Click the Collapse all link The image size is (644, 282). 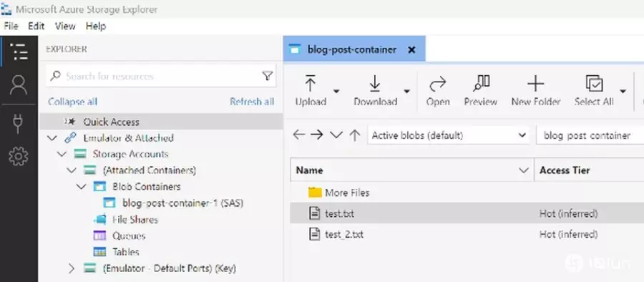(73, 102)
